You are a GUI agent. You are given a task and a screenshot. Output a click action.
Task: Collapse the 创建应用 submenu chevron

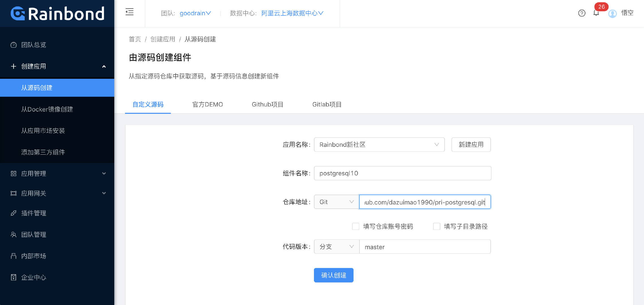[104, 67]
